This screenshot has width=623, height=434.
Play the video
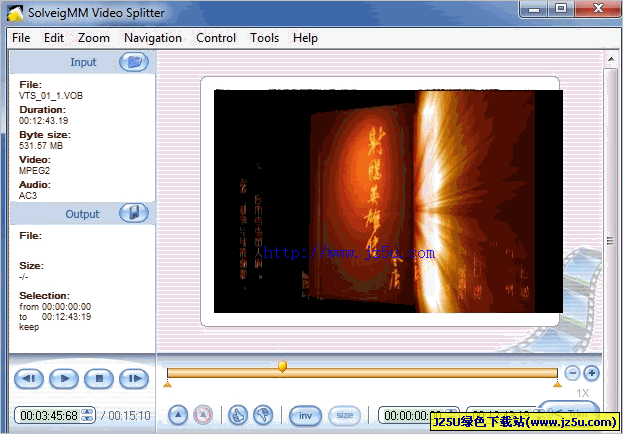pyautogui.click(x=64, y=378)
